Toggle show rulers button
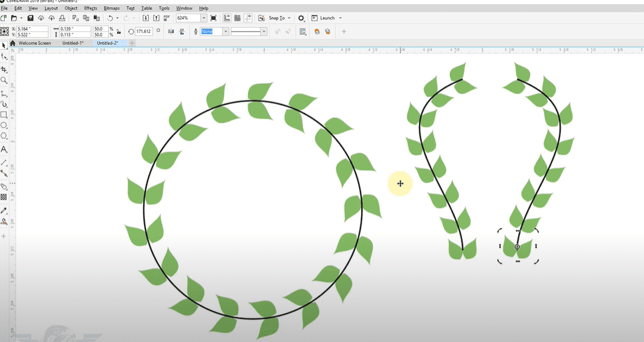Screen dimensions: 644x342 coord(226,18)
